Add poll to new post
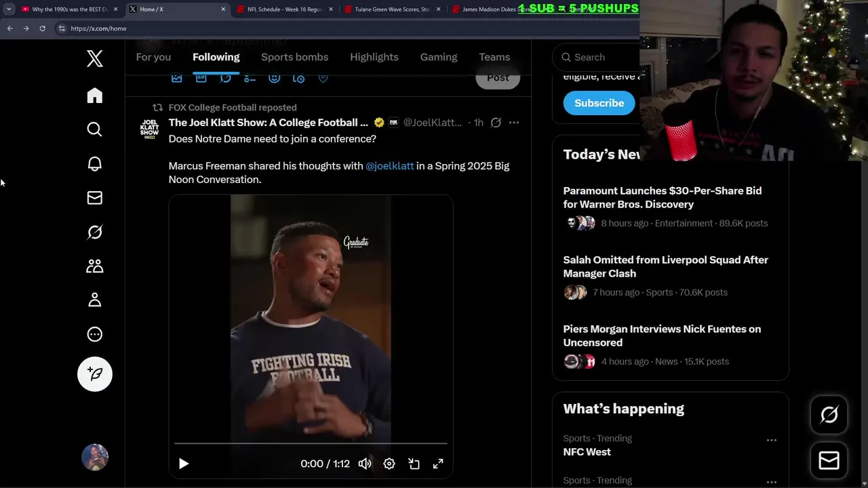Screen dimensions: 868x488 click(x=250, y=78)
